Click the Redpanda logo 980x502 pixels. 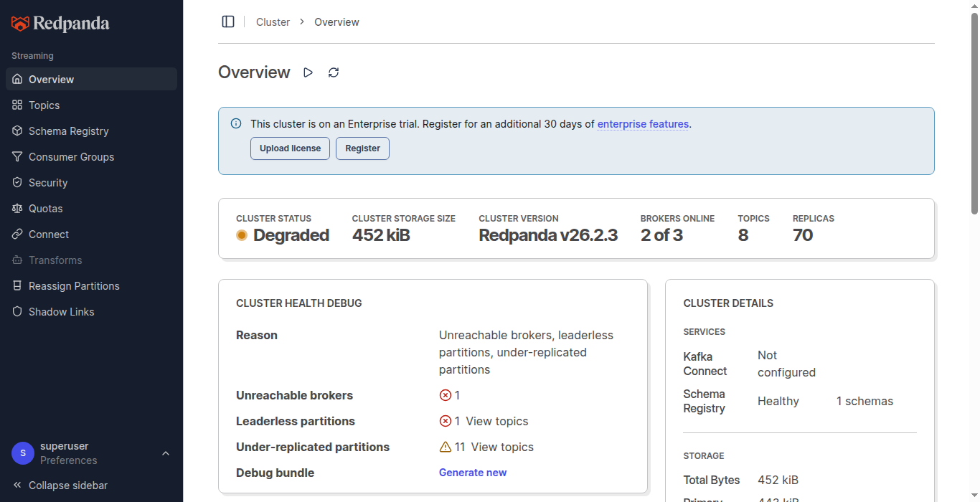tap(60, 24)
